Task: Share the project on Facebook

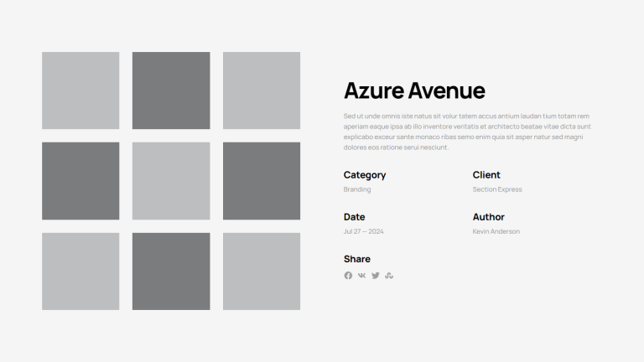Action: [x=348, y=276]
